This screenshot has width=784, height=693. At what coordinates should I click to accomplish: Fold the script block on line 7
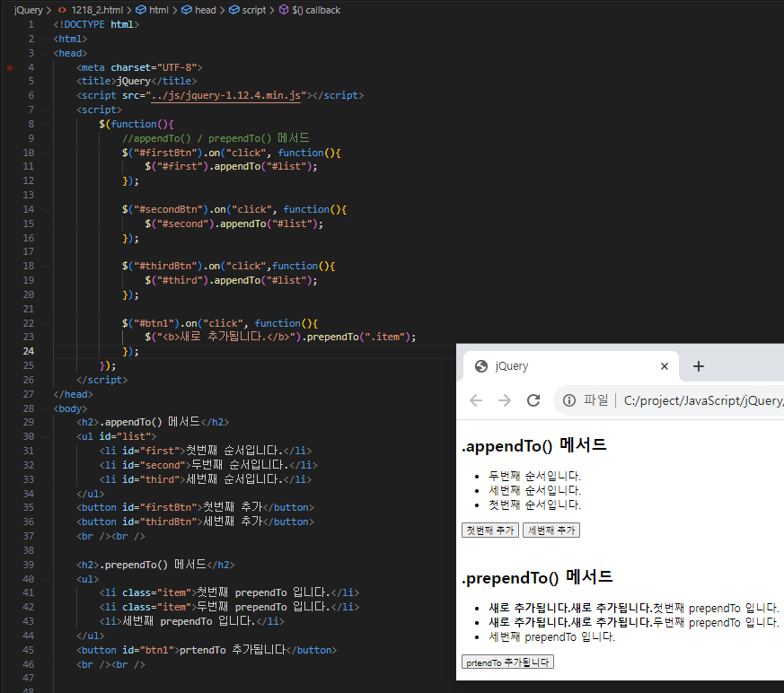click(x=45, y=110)
